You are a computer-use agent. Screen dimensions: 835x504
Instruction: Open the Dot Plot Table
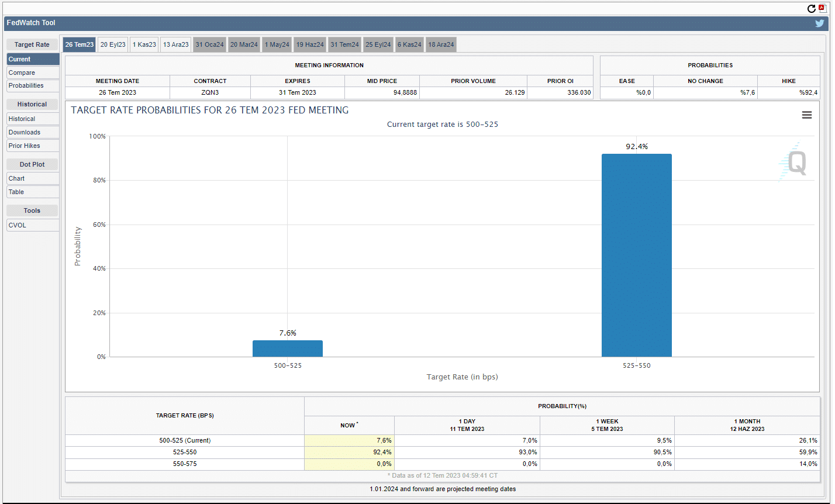pos(33,192)
